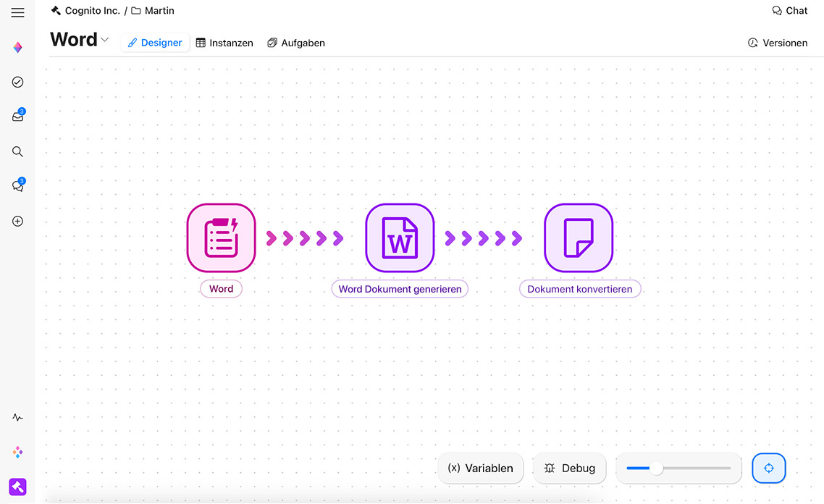Switch to the Instanzen tab
This screenshot has width=824, height=504.
224,43
